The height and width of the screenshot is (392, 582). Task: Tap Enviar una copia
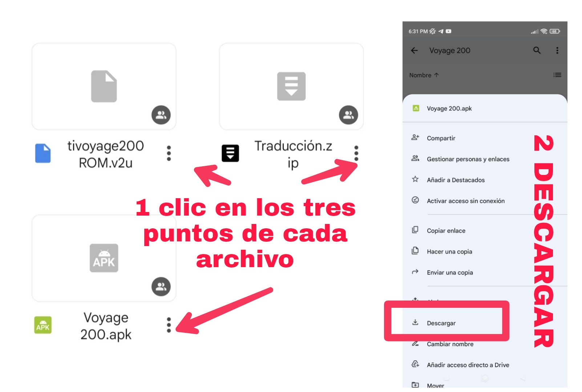485,272
